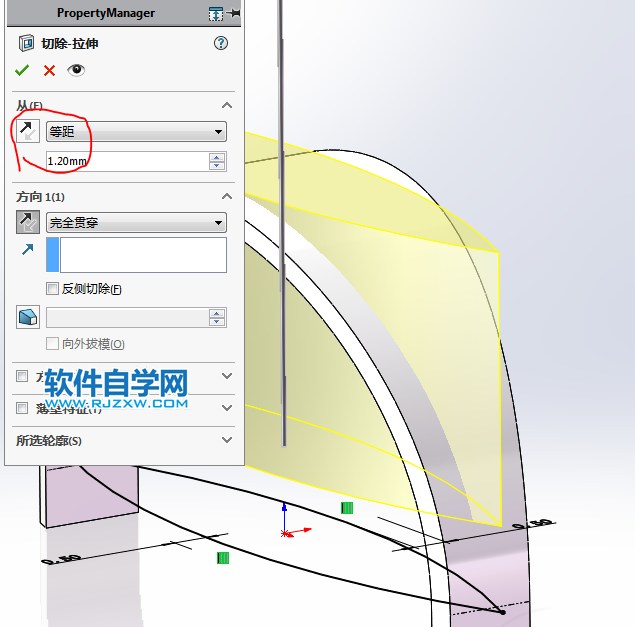Select the green sketch relation icon near the origin

[347, 508]
